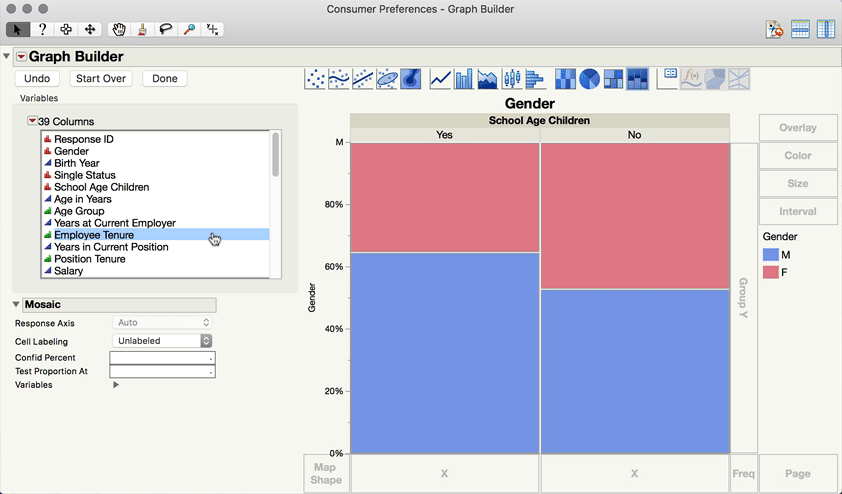Click the Test Proportion At field
The height and width of the screenshot is (494, 842).
pyautogui.click(x=162, y=371)
